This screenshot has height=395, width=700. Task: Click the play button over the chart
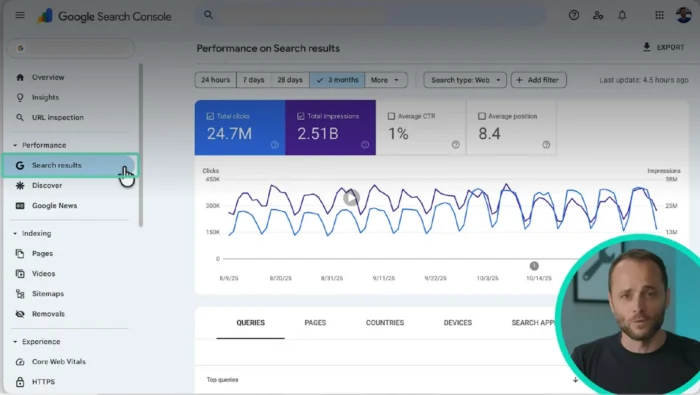pyautogui.click(x=351, y=197)
